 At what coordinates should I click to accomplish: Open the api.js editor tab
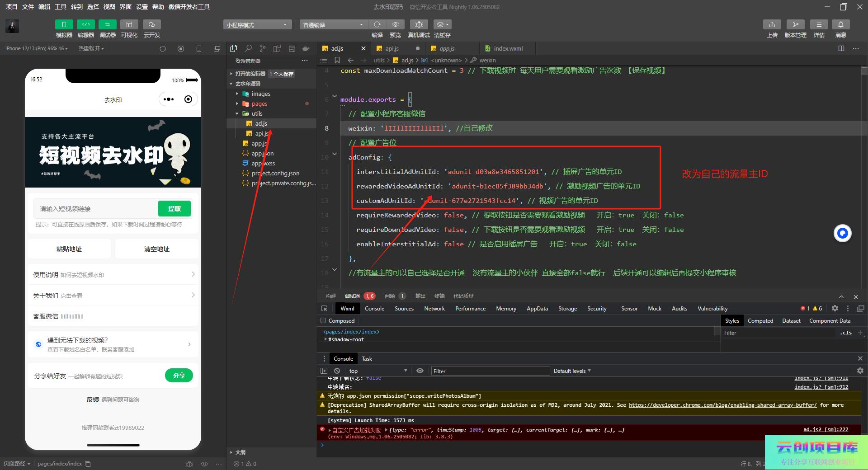point(392,48)
